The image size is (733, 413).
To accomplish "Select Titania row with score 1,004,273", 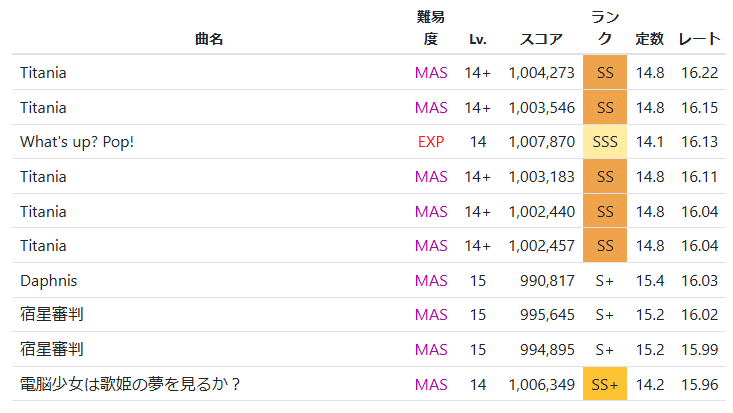I will click(369, 72).
